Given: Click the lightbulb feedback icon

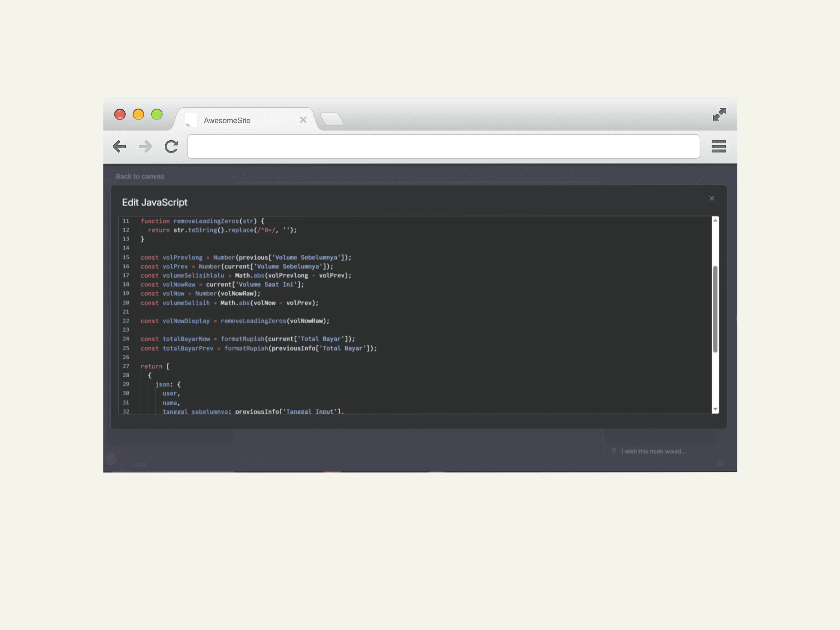Looking at the screenshot, I should click(614, 450).
